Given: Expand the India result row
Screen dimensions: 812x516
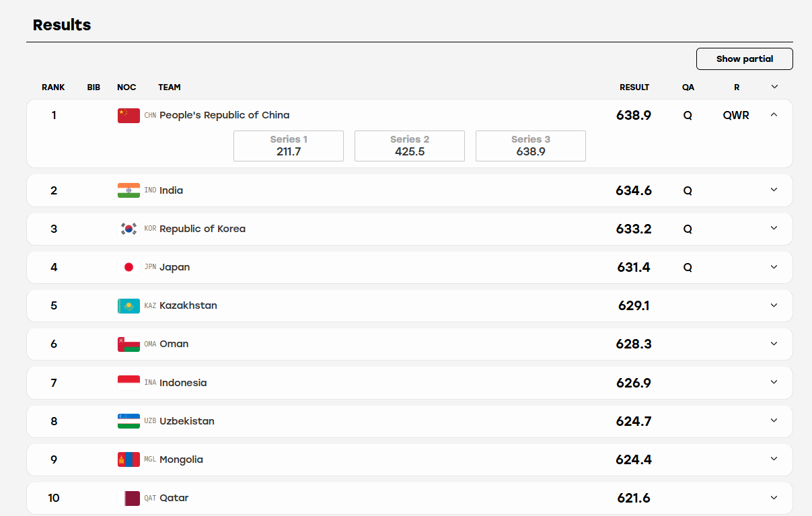Looking at the screenshot, I should pyautogui.click(x=774, y=190).
